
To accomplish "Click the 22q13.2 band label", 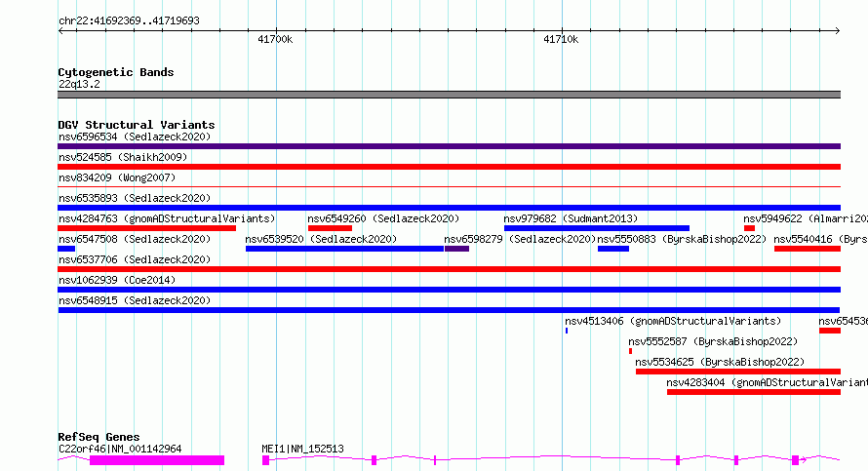I will [x=79, y=84].
